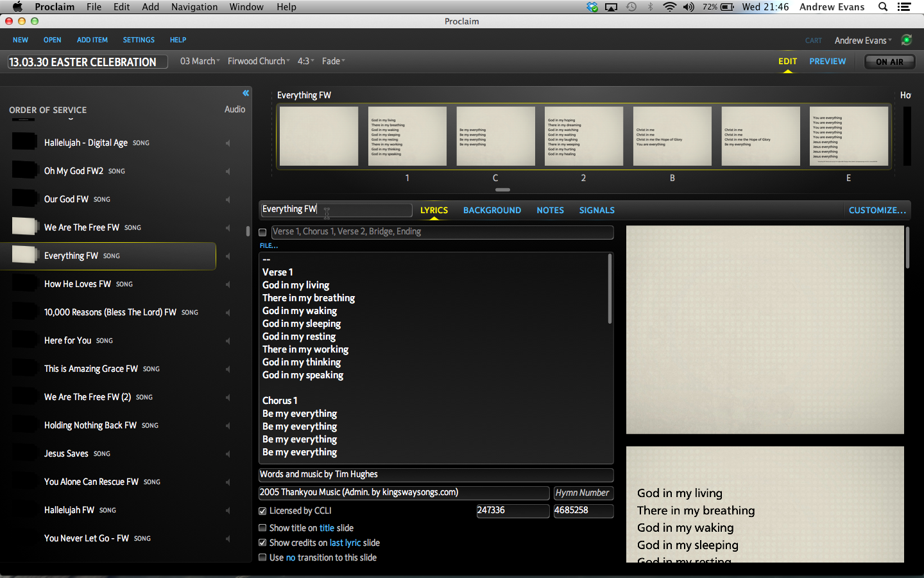Click the Bluetooth menu bar icon

[650, 7]
